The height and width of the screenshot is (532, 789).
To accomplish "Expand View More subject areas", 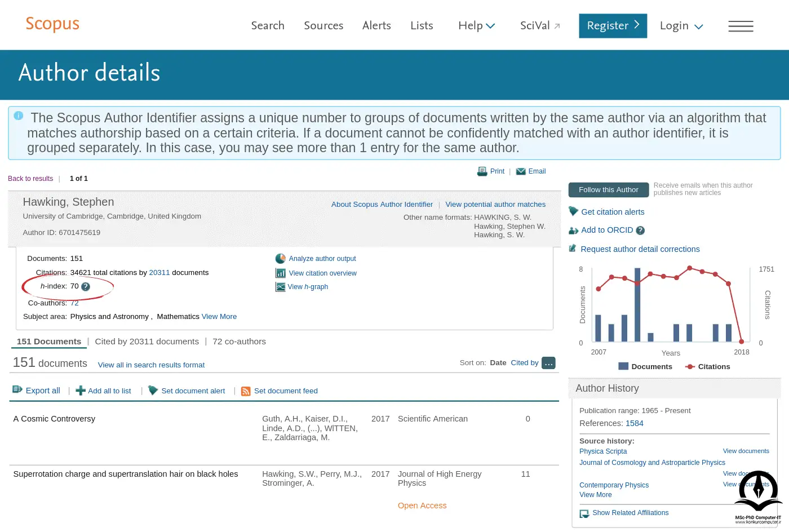I will [x=219, y=317].
